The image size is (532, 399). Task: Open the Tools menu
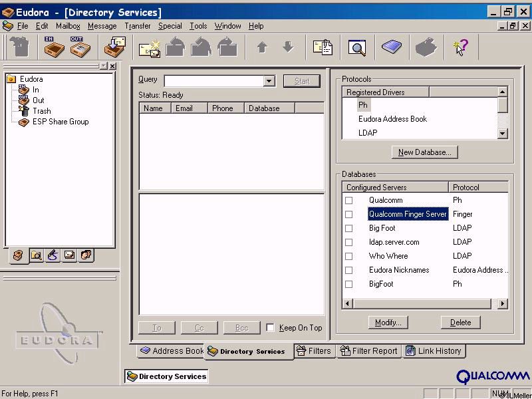point(198,26)
